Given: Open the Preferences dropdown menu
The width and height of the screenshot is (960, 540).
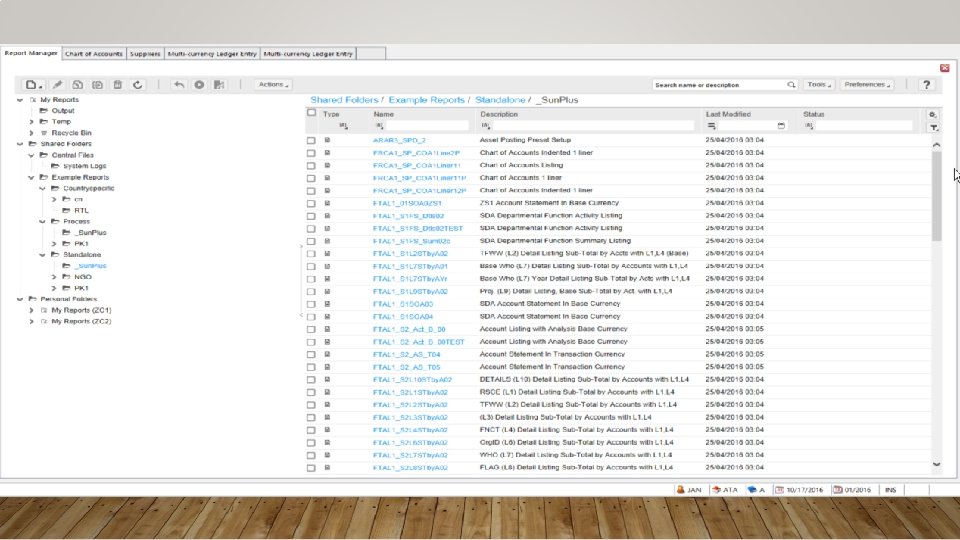Looking at the screenshot, I should [x=867, y=84].
